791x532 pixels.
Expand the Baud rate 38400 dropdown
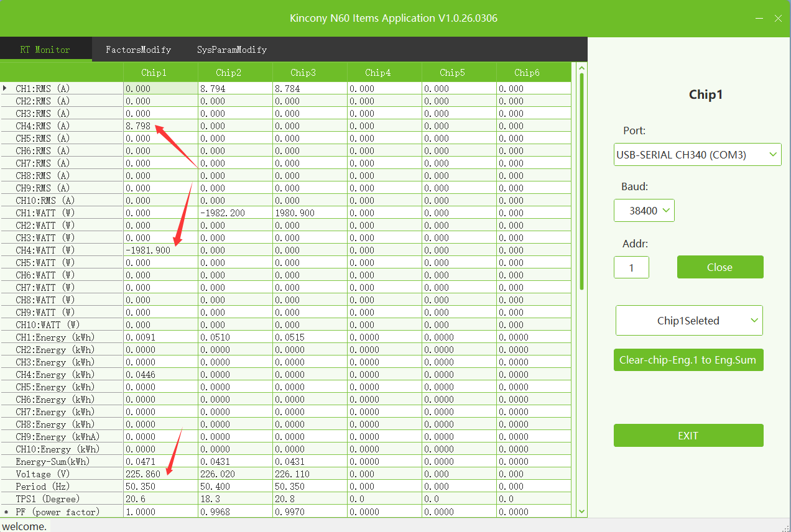point(644,211)
